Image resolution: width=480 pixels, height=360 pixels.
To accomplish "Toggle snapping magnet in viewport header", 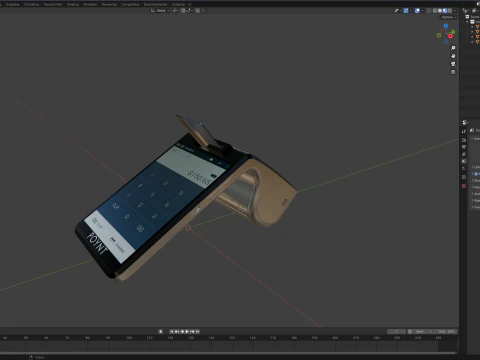I will (x=183, y=11).
